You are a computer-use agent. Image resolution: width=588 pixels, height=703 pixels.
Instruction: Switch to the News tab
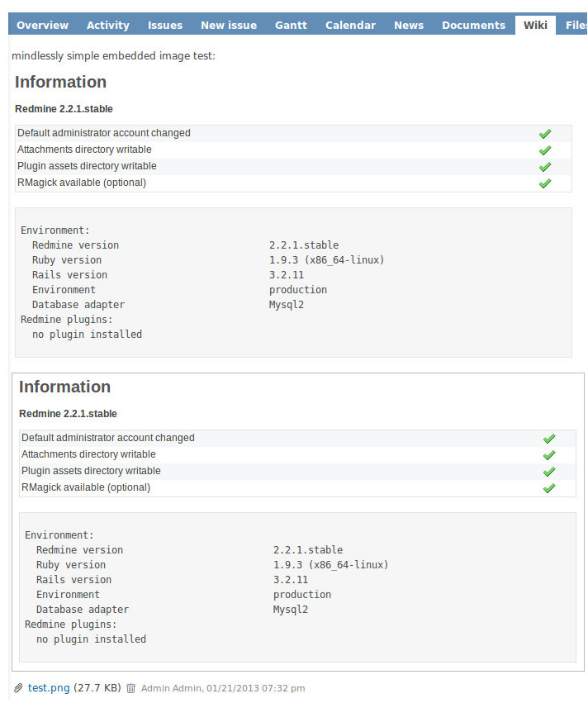[x=409, y=25]
